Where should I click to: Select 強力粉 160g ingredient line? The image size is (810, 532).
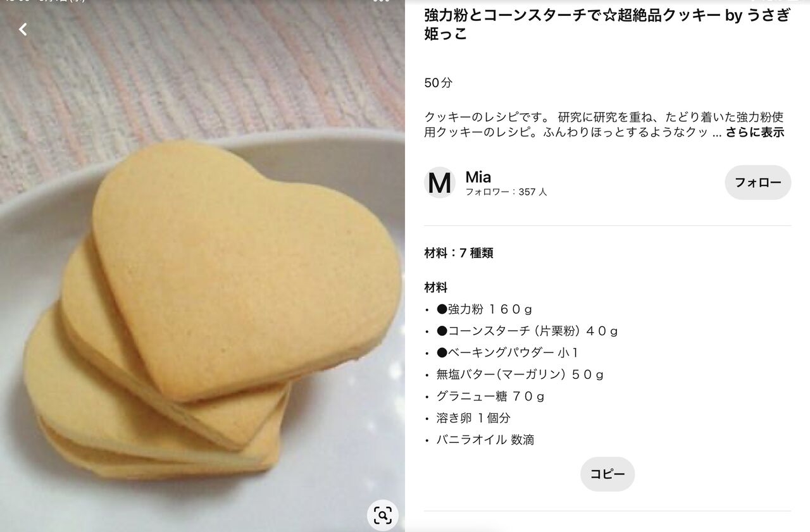coord(484,309)
